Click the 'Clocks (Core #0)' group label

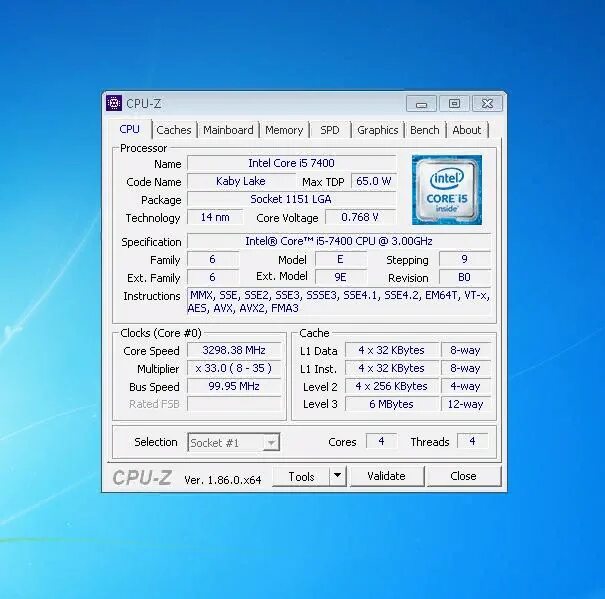161,333
